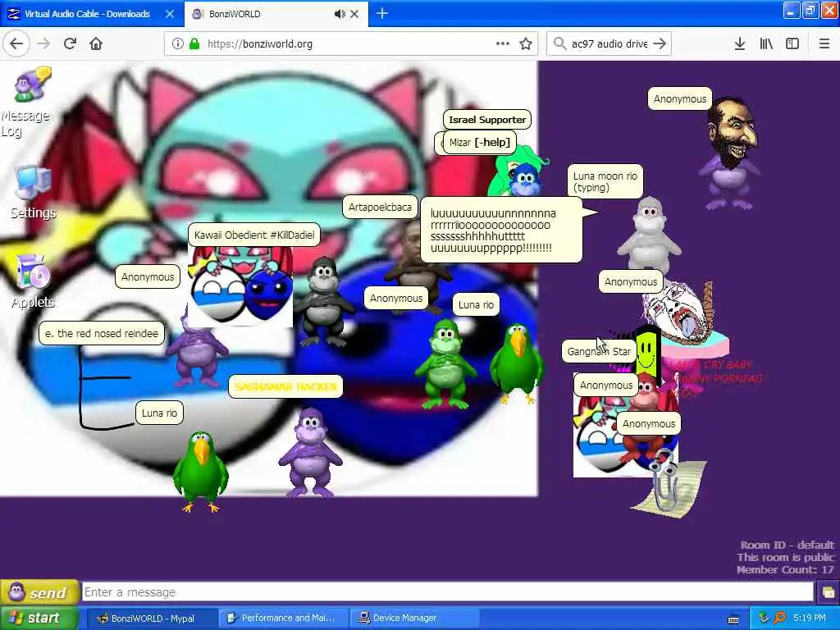
Task: Switch to Performance and Maintenance taskbar item
Action: pyautogui.click(x=283, y=619)
